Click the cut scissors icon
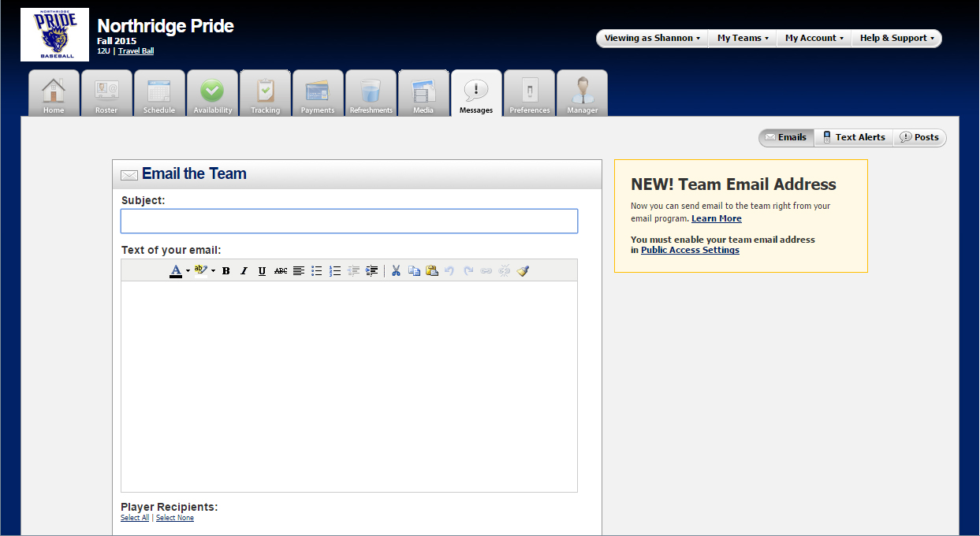980x536 pixels. coord(396,271)
